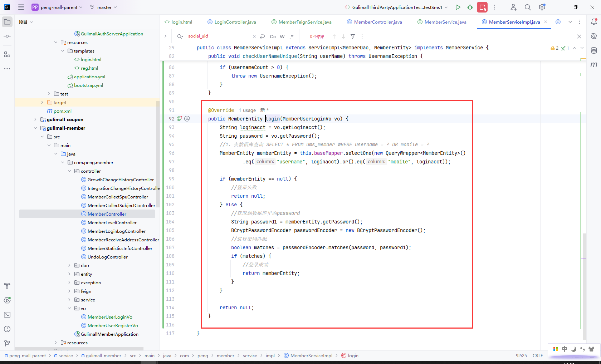
Task: Open the AI Assistant spiral icon
Action: pyautogui.click(x=594, y=36)
